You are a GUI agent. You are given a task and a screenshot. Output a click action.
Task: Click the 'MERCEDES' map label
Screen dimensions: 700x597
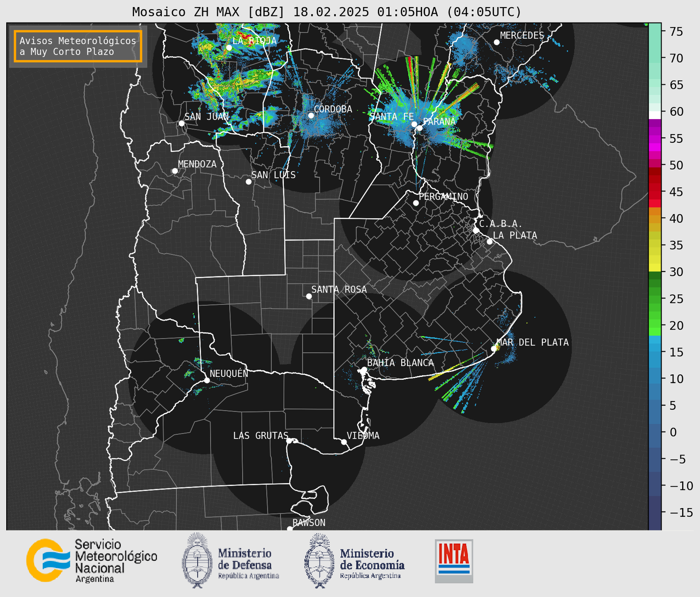click(x=522, y=36)
